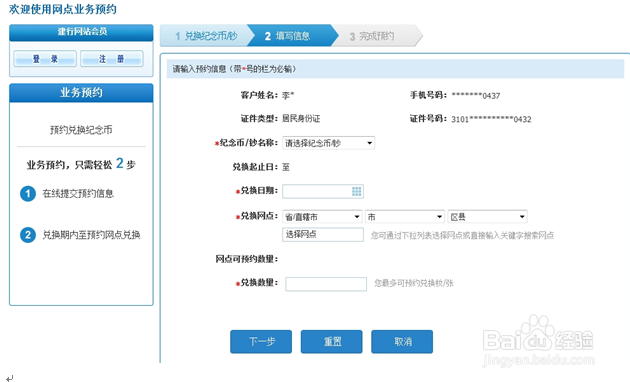Viewport: 630px width, 382px height.
Task: Click the 重置 button
Action: tap(331, 342)
